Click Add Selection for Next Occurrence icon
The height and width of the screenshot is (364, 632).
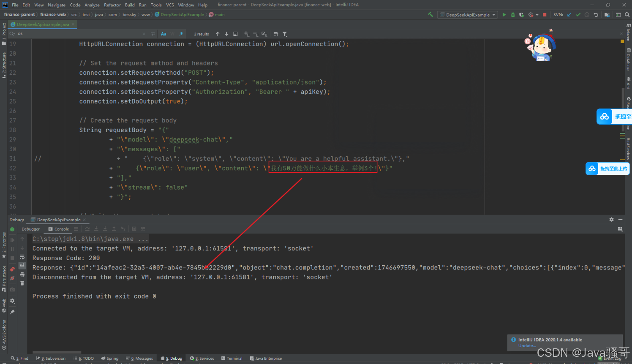[247, 34]
